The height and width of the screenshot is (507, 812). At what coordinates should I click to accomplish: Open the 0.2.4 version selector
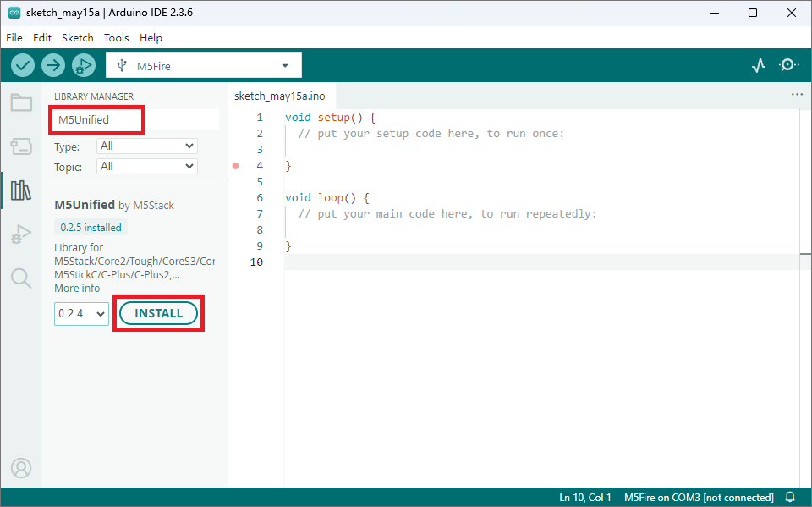pos(81,314)
